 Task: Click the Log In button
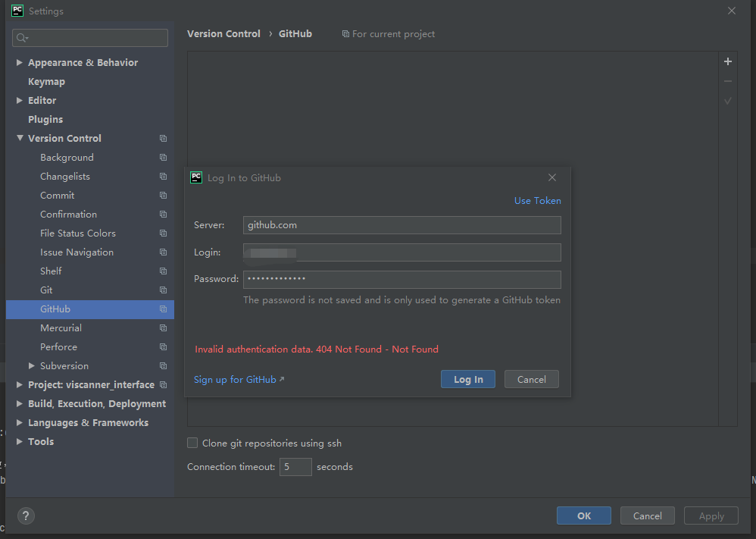(468, 379)
